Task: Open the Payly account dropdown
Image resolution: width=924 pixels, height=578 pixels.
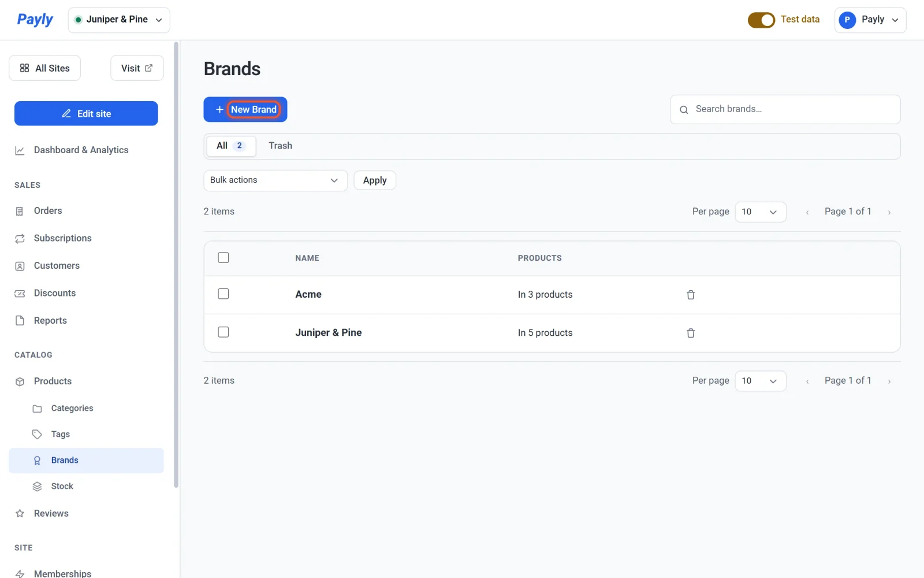Action: coord(870,20)
